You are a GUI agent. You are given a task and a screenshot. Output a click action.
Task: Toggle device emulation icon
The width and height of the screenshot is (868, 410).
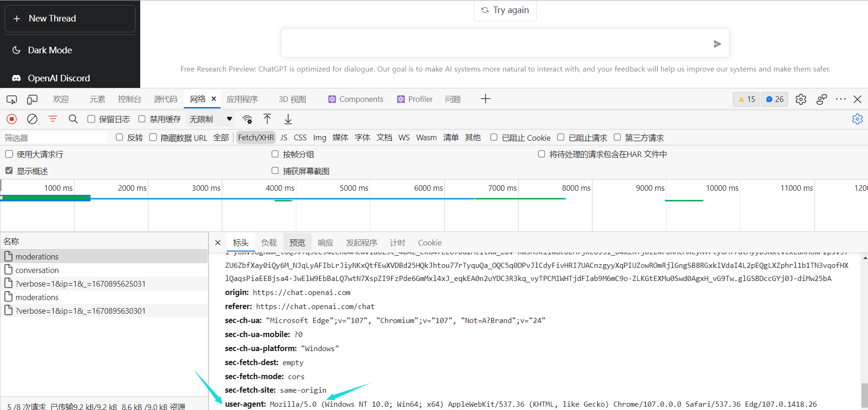(32, 99)
